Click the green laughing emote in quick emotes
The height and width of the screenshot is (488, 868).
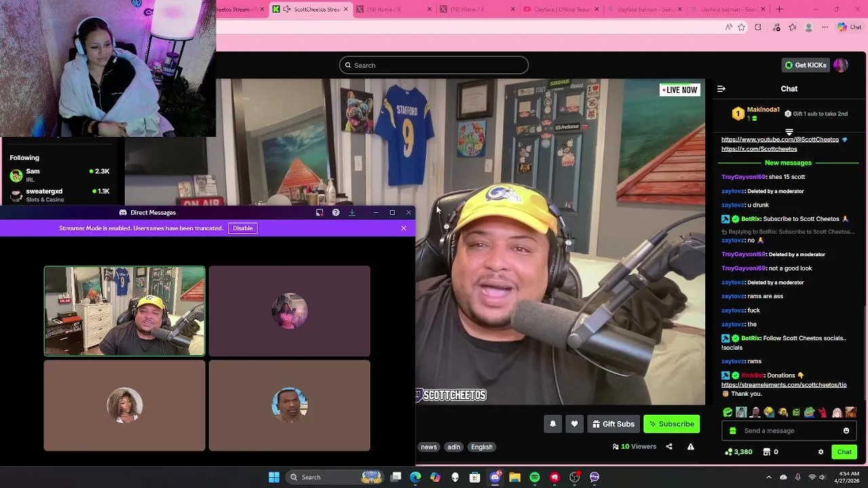click(x=728, y=412)
